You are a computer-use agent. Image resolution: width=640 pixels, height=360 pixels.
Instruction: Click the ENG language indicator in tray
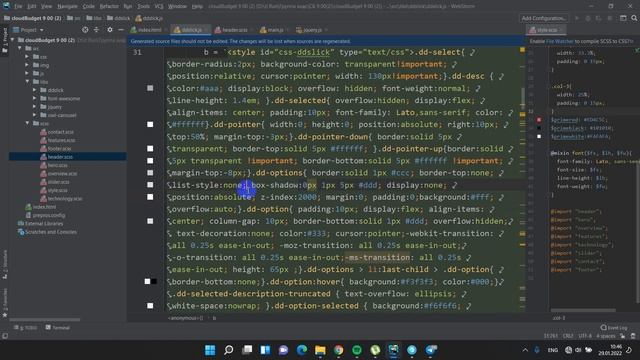[553, 350]
